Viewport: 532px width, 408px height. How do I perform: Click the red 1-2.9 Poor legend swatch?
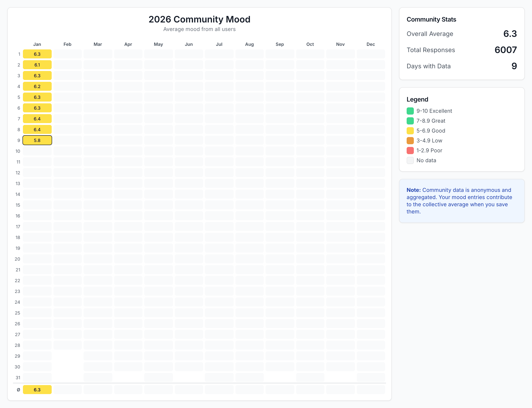[x=410, y=151]
